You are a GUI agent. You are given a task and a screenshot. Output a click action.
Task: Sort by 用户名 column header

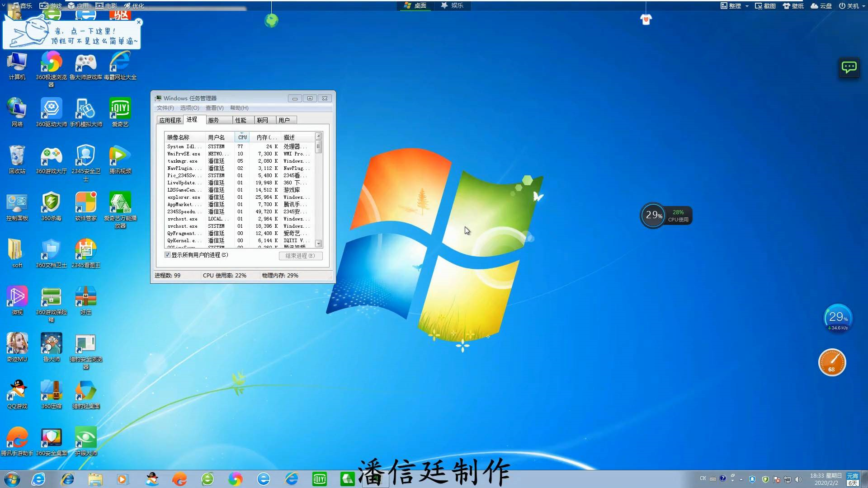pos(220,137)
